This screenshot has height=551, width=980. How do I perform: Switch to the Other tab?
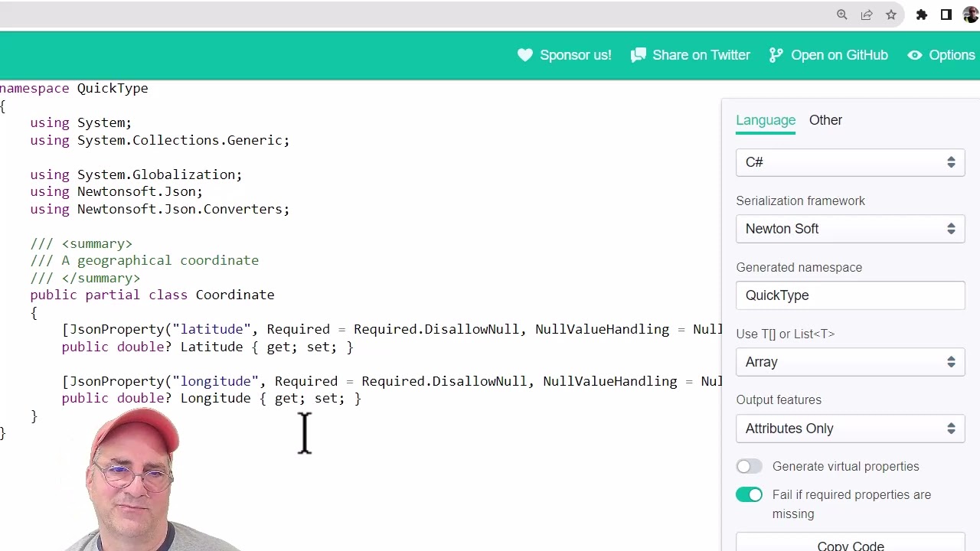825,120
